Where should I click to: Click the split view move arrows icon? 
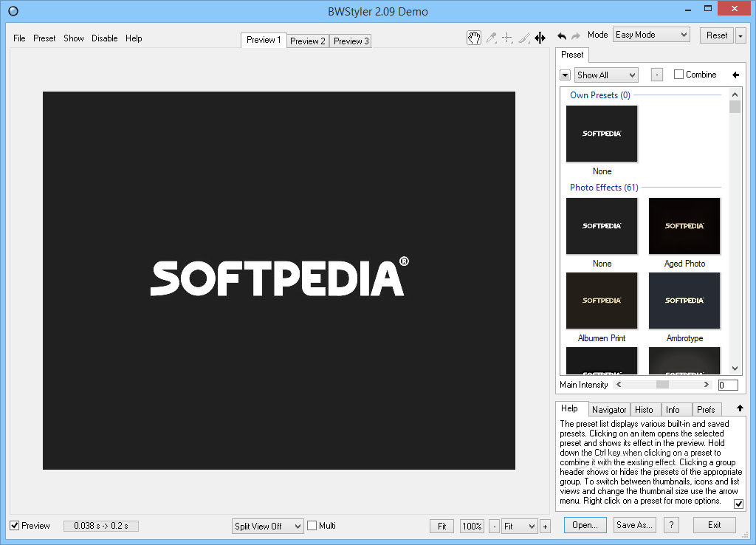click(540, 38)
